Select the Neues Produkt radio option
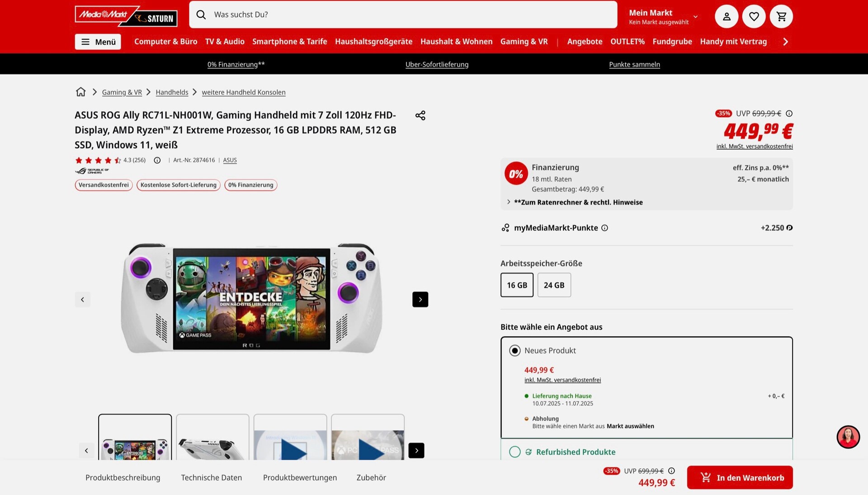The width and height of the screenshot is (868, 495). (x=514, y=351)
